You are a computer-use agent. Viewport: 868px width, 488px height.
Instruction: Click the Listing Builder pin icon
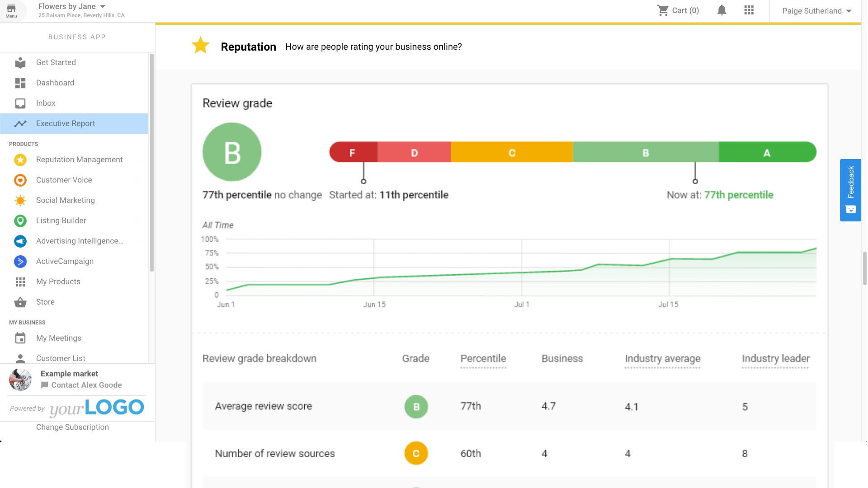pos(20,221)
